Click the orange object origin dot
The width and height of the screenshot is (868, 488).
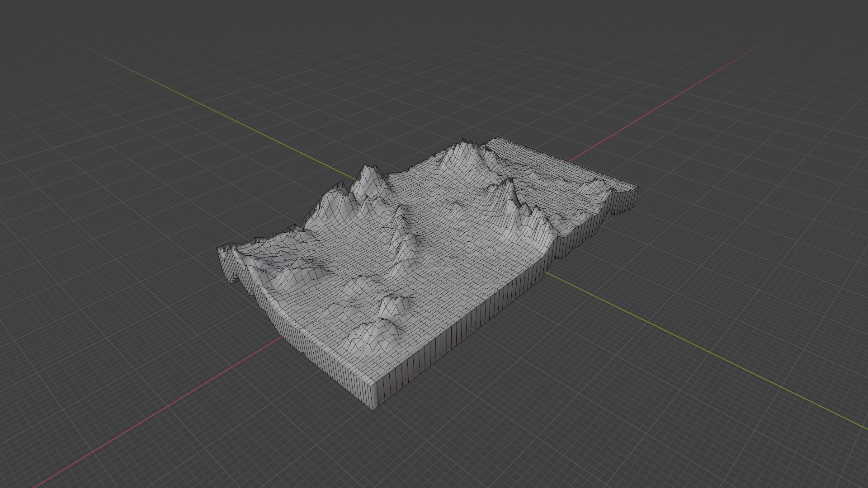pos(458,230)
